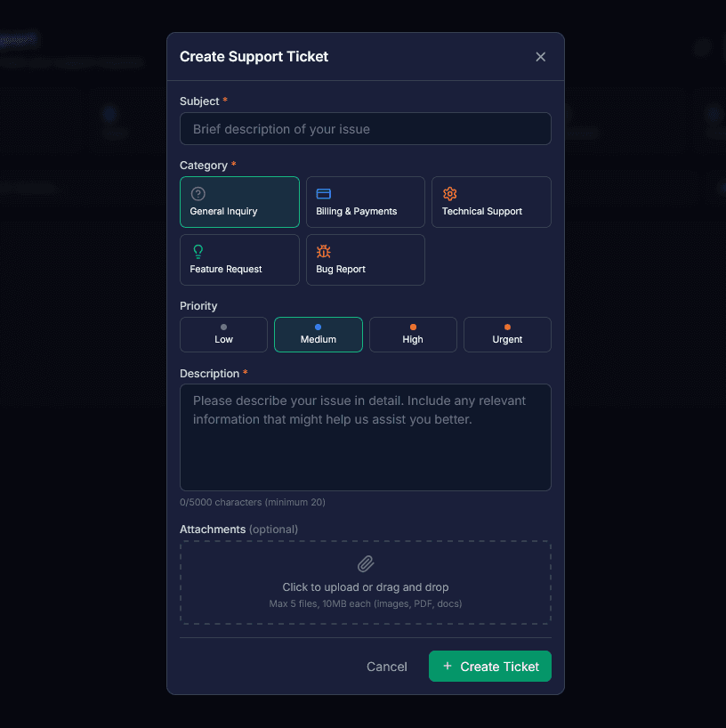
Task: Switch priority from Medium to Urgent
Action: pyautogui.click(x=507, y=334)
